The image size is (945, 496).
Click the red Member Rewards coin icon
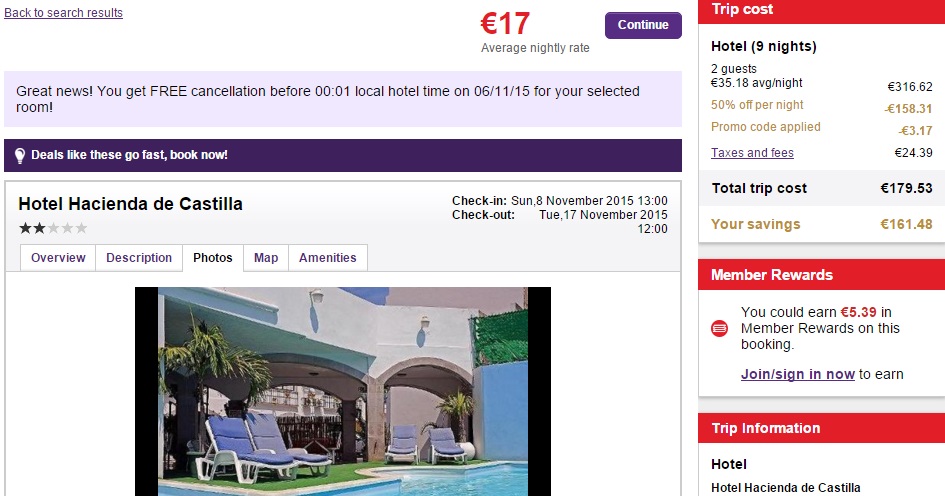coord(719,328)
